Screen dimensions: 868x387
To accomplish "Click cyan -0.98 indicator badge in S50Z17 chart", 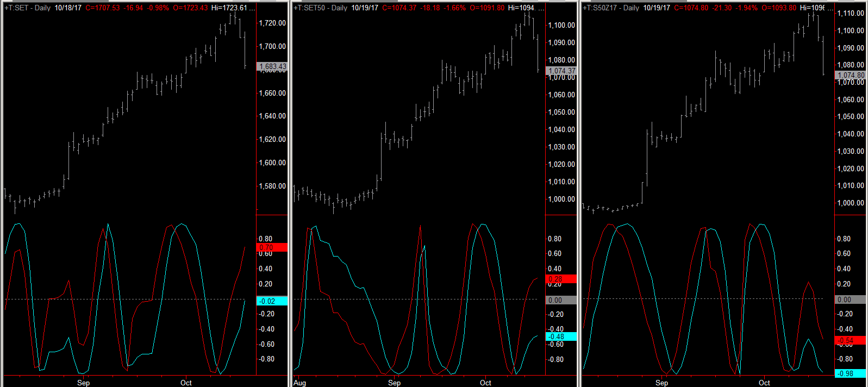I will [851, 373].
